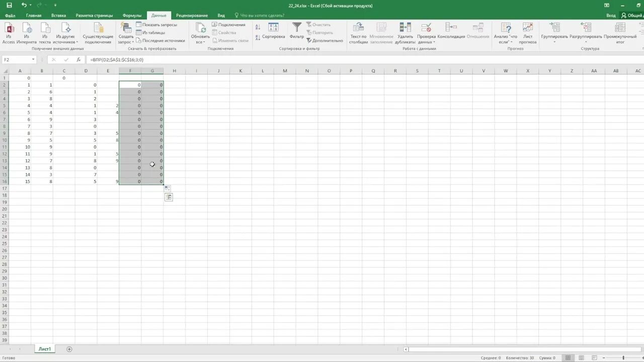Switch to the Рецензирование tab

pos(192,16)
